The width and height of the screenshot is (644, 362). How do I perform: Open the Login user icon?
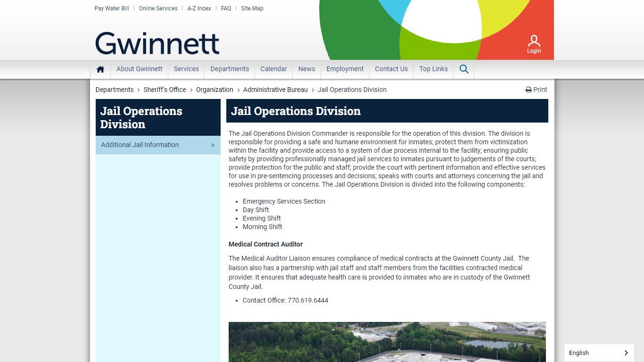pos(534,44)
